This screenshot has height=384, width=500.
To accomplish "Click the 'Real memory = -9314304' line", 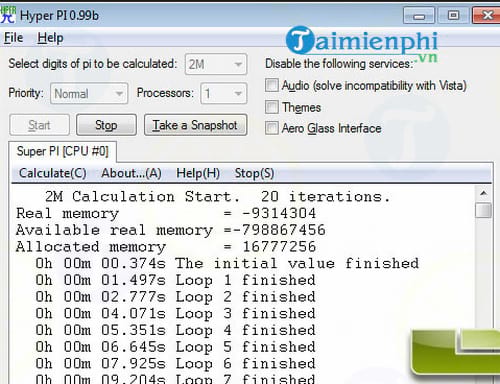I will [166, 213].
